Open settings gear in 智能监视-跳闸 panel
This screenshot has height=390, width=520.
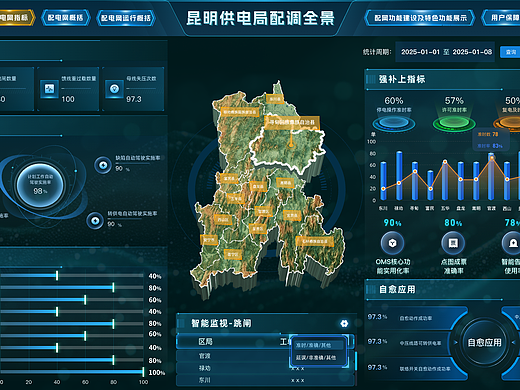(344, 323)
